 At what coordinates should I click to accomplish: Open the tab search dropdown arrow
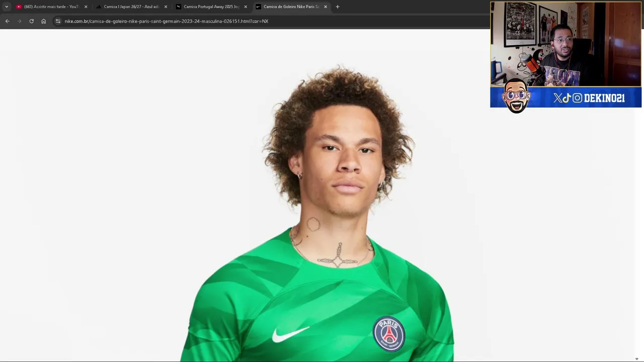tap(7, 7)
